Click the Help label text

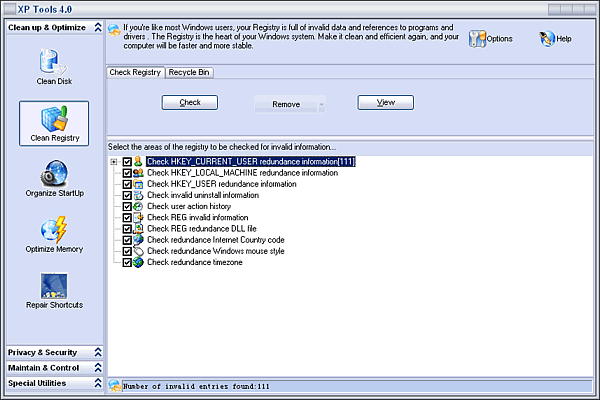point(564,39)
